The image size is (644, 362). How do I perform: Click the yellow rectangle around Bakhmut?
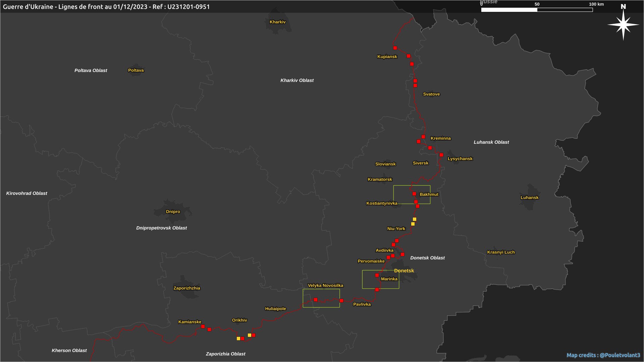pyautogui.click(x=412, y=194)
